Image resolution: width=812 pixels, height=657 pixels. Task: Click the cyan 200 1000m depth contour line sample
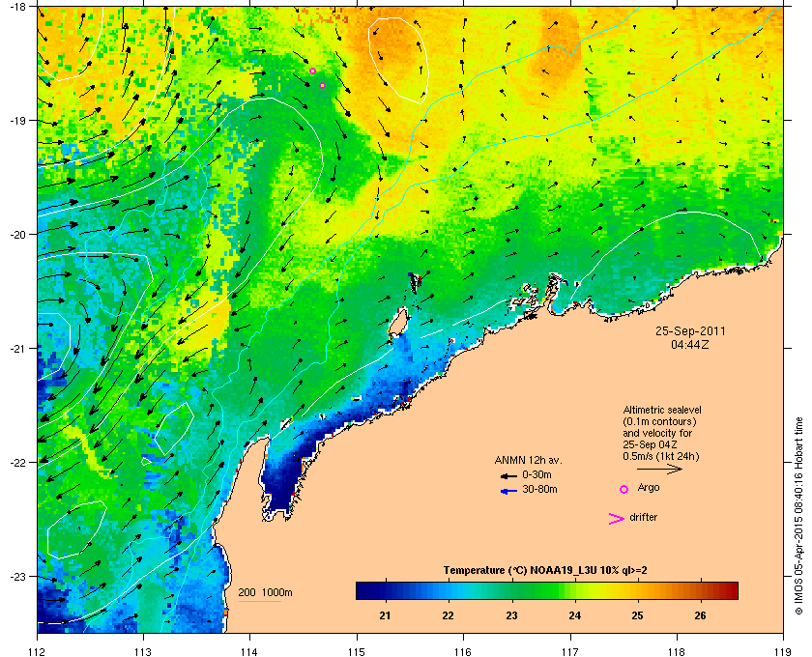tap(259, 601)
